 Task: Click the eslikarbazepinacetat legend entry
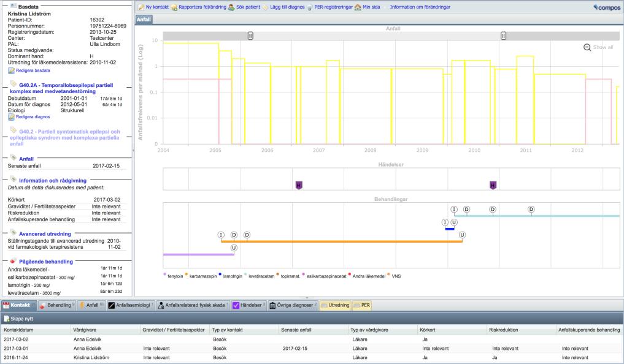(x=325, y=276)
